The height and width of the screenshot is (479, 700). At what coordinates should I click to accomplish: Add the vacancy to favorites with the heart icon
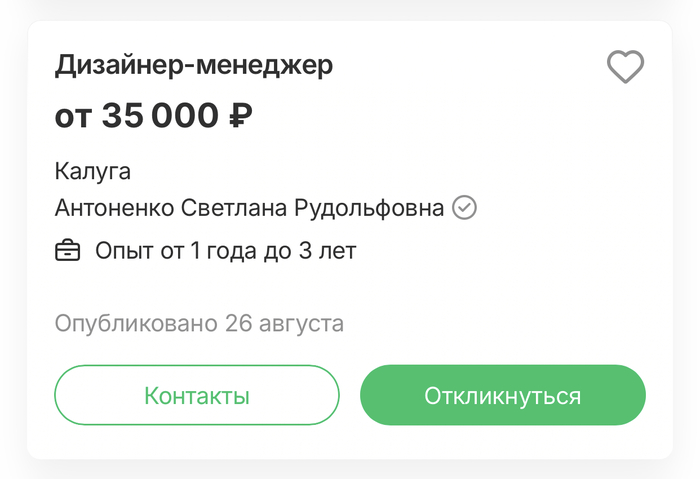coord(625,67)
